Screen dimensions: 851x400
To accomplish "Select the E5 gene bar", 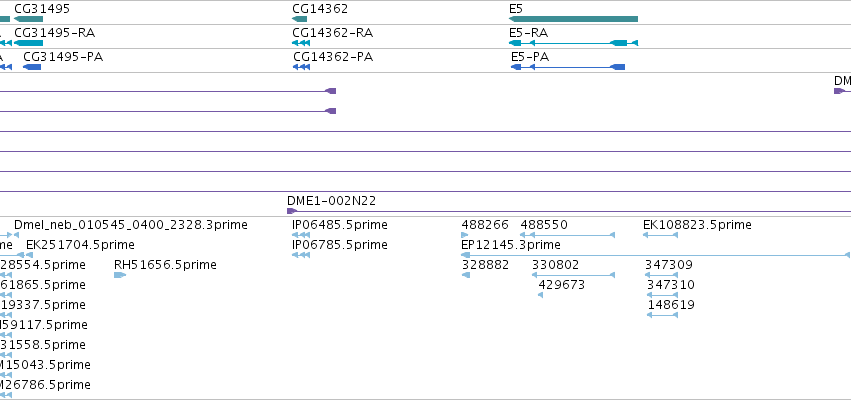I will 573,19.
